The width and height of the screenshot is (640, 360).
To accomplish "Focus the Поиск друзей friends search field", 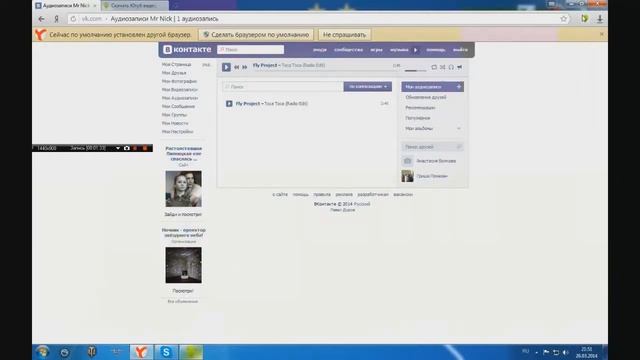I will click(432, 147).
